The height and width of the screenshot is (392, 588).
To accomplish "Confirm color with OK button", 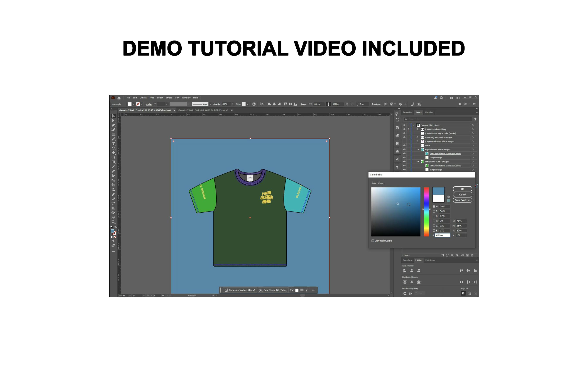I will point(463,189).
